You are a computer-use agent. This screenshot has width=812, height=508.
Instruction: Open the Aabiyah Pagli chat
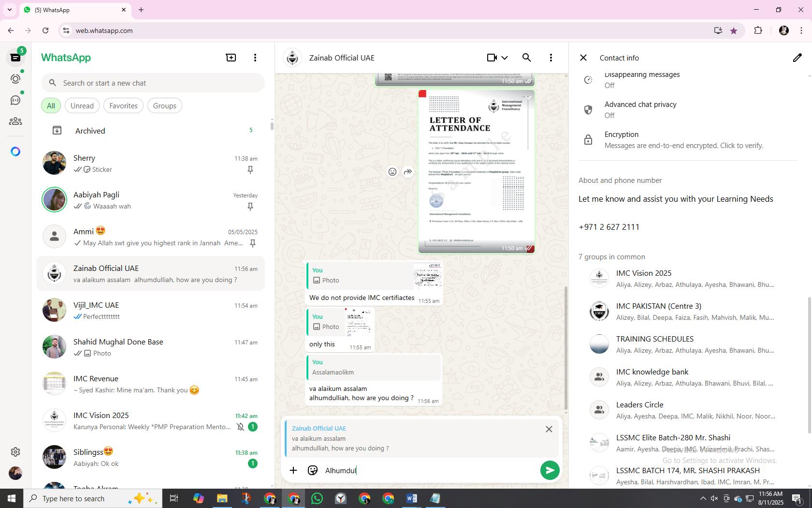coord(151,200)
